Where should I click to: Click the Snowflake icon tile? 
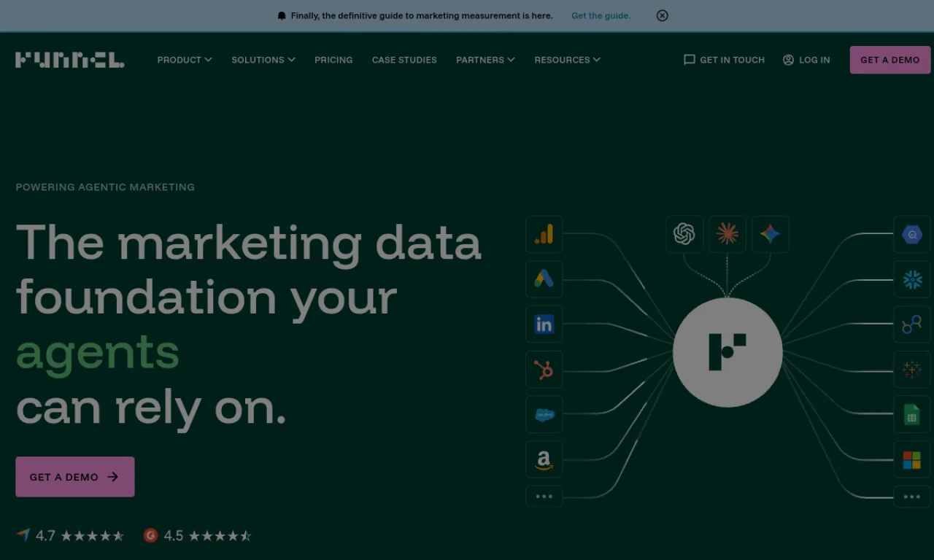[x=912, y=279]
